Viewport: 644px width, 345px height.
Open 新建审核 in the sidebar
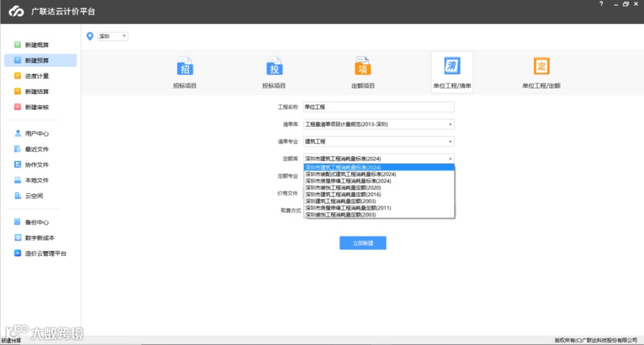point(36,107)
